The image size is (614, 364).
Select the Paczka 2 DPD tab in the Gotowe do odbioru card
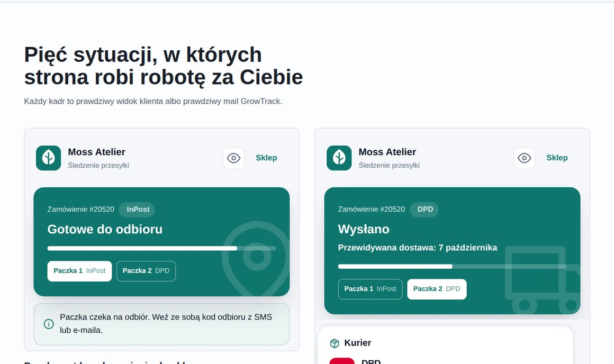tap(146, 271)
